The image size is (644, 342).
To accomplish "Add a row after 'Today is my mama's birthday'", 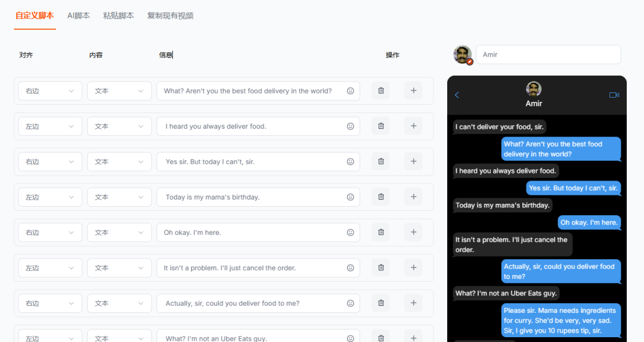I will [x=413, y=197].
